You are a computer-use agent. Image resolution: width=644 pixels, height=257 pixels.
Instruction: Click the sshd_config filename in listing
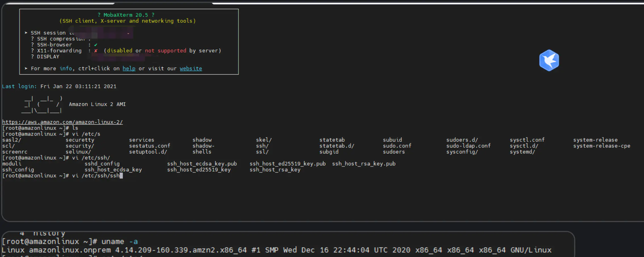[102, 164]
